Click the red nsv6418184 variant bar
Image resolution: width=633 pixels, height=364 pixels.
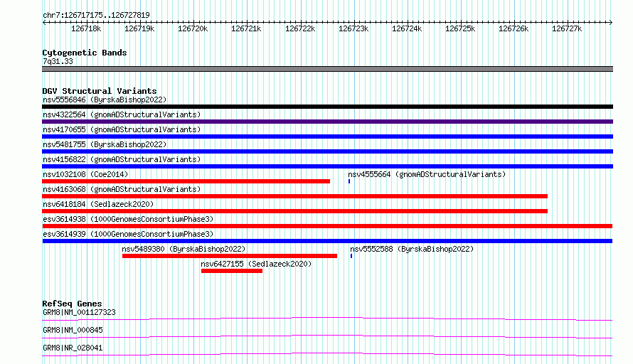click(294, 211)
